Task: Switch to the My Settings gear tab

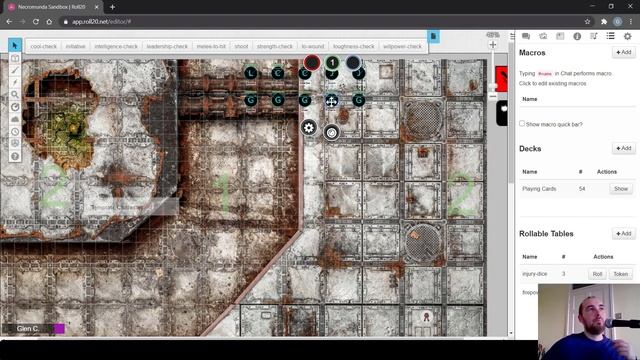Action: (x=627, y=36)
